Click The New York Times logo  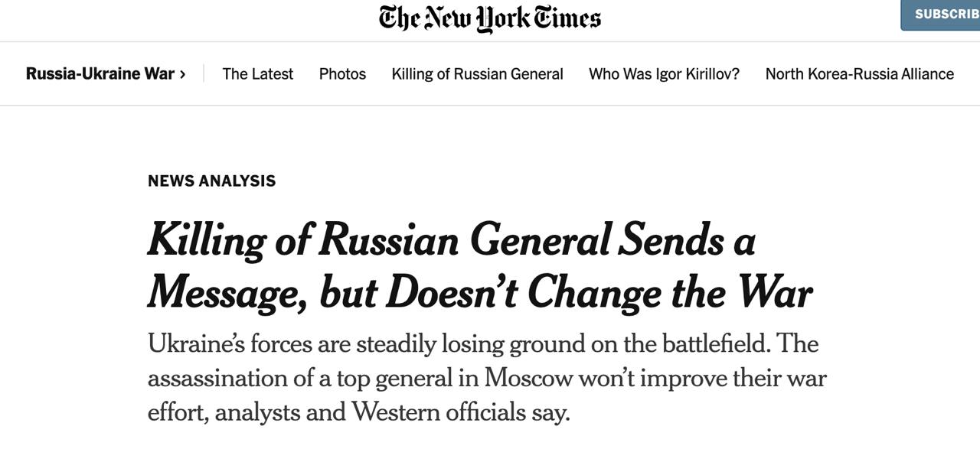click(490, 18)
